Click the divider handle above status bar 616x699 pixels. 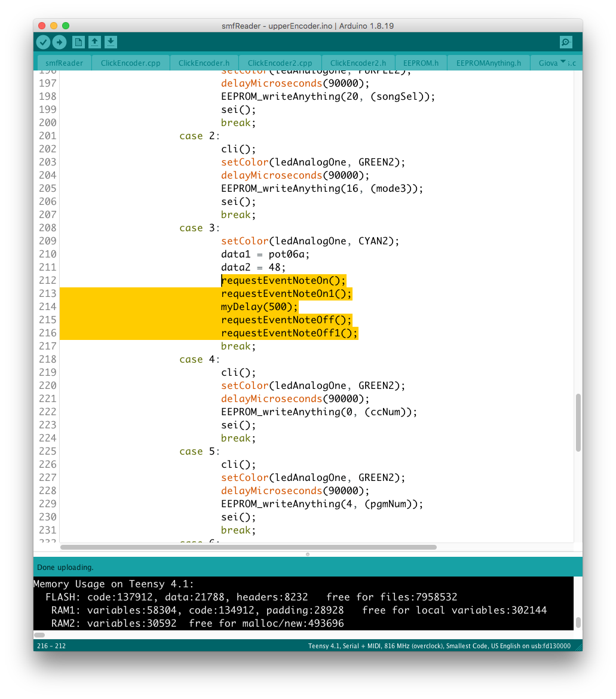pyautogui.click(x=308, y=554)
